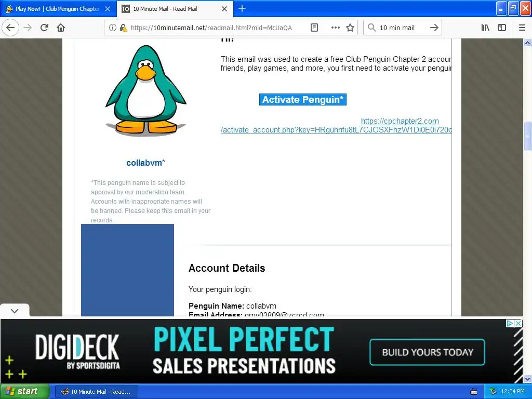Viewport: 532px width, 399px height.
Task: Click the vertical scrollbar thumb
Action: click(x=527, y=136)
